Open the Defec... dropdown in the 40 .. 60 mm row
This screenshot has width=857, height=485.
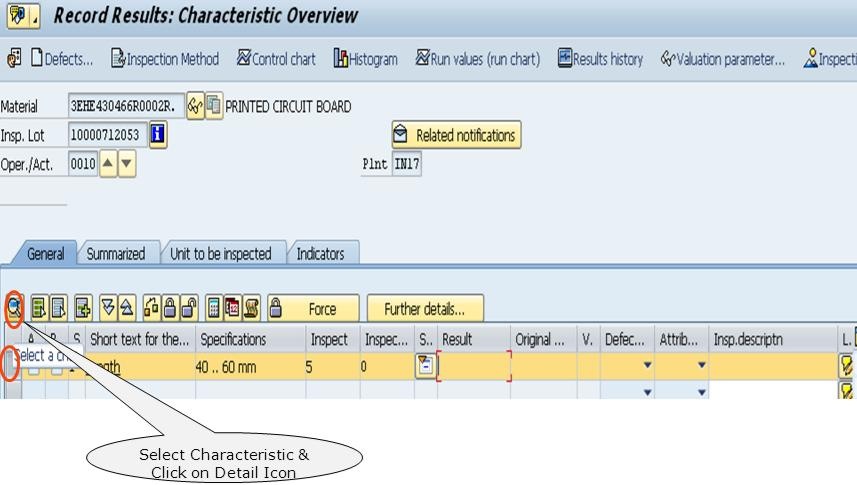click(647, 365)
